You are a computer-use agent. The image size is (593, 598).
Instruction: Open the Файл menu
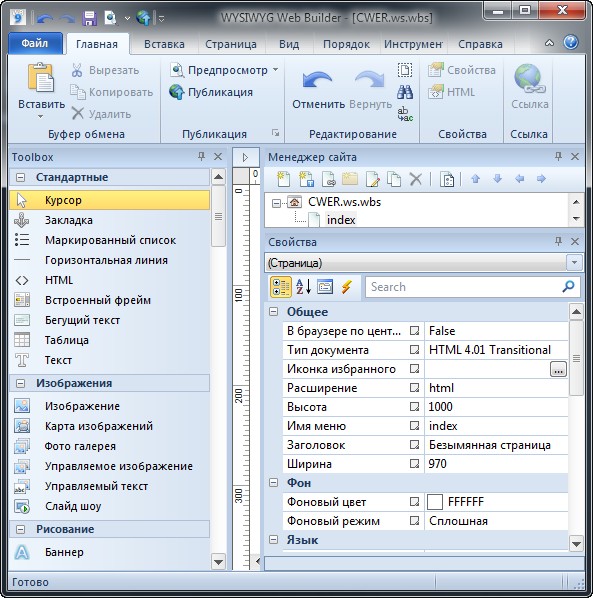(x=35, y=43)
